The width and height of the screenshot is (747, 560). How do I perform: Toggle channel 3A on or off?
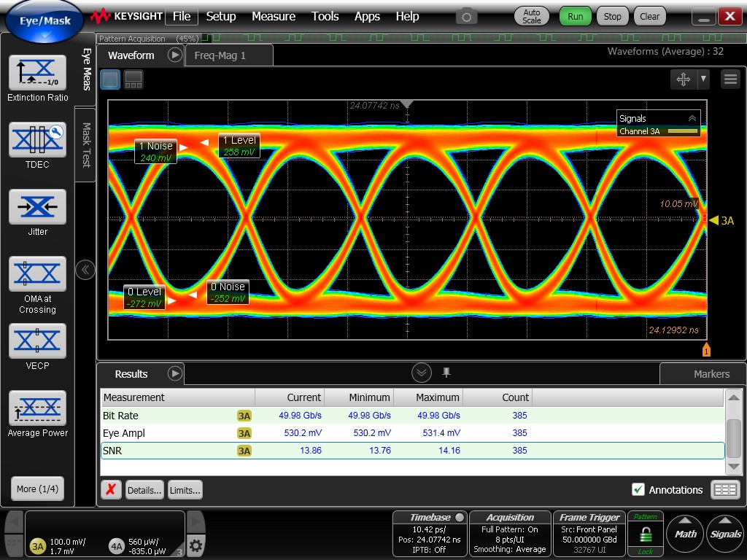[x=37, y=545]
